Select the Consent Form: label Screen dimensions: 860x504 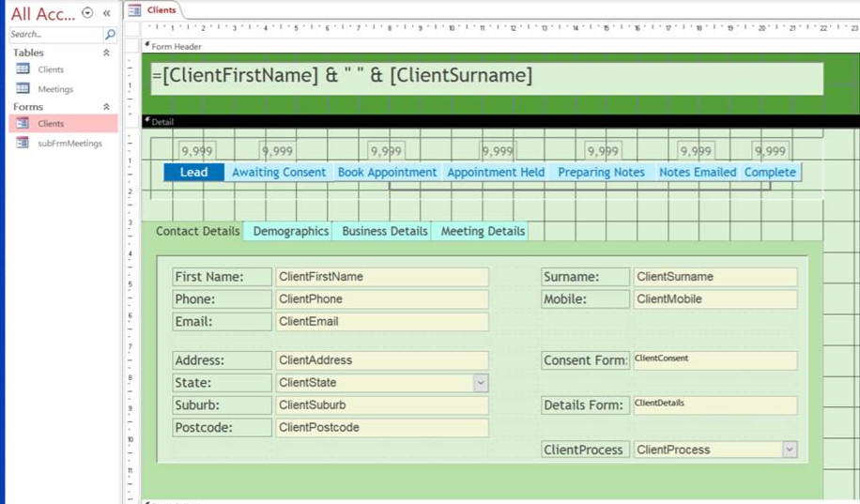(x=585, y=360)
